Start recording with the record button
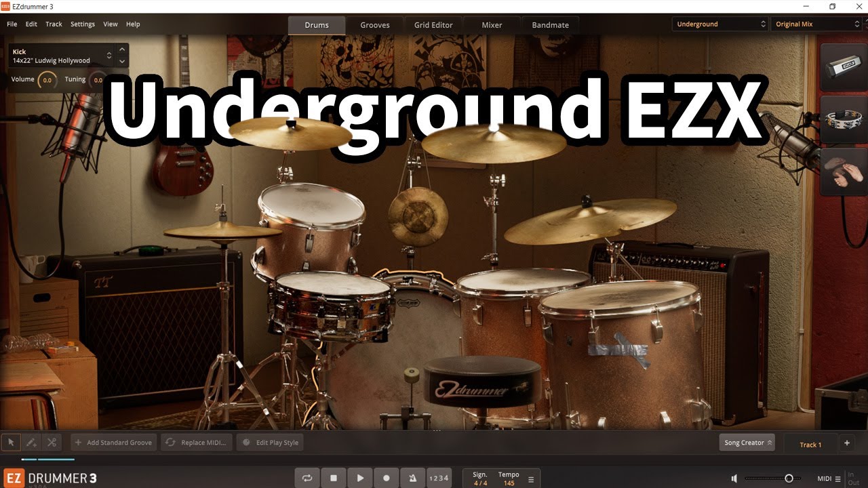Viewport: 868px width, 488px height. [387, 478]
